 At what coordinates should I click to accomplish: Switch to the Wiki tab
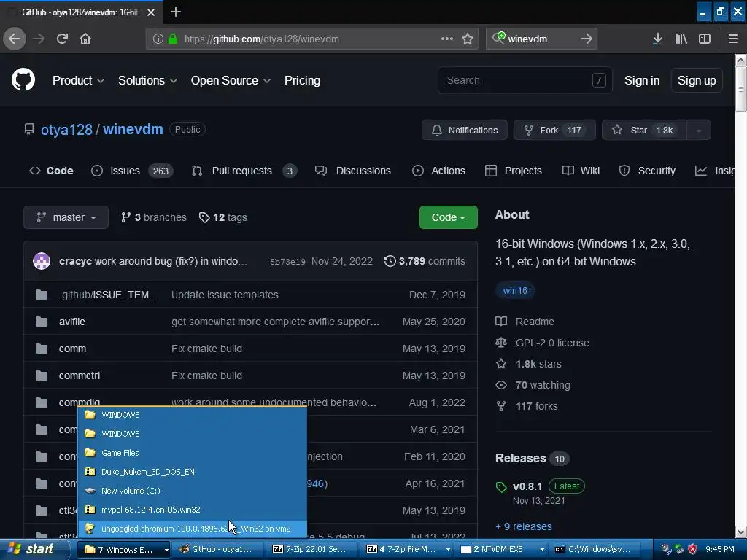[581, 171]
